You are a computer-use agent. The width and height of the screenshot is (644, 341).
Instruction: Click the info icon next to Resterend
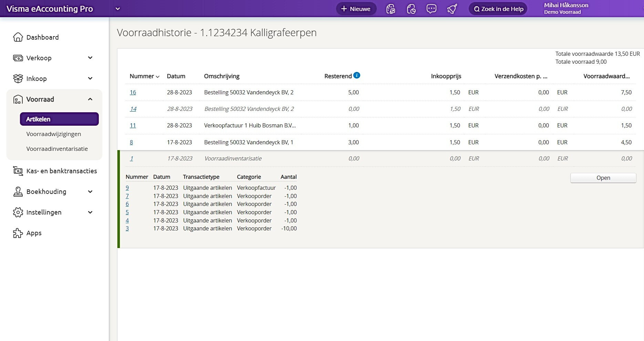[357, 75]
